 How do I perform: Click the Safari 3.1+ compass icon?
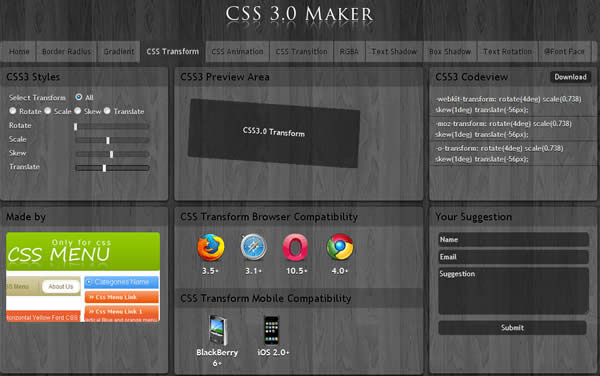(253, 247)
